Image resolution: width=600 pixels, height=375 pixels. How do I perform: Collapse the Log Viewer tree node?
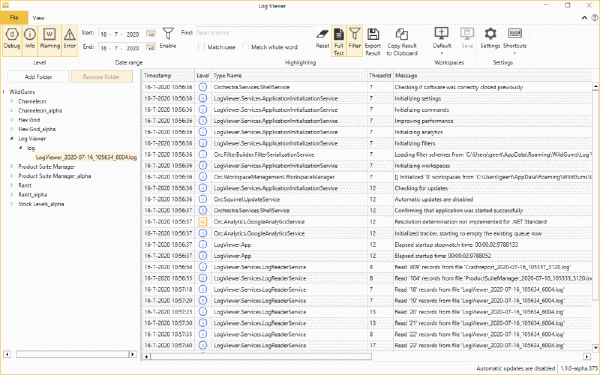[x=12, y=139]
